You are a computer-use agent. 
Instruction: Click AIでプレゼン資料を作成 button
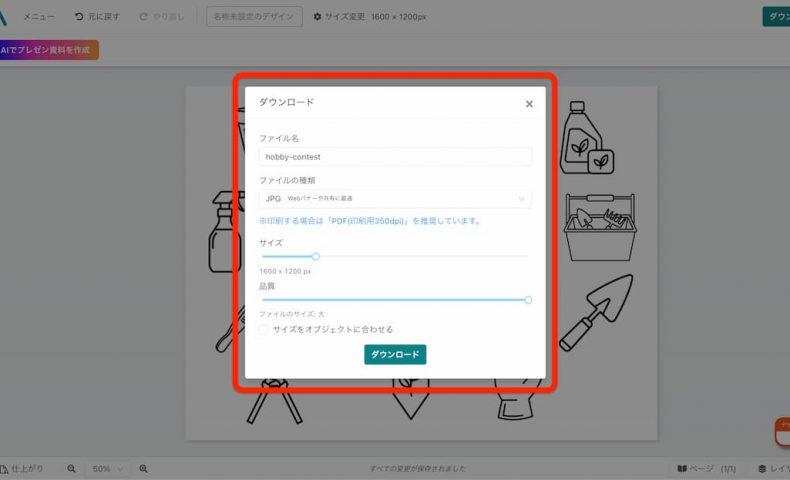point(49,49)
